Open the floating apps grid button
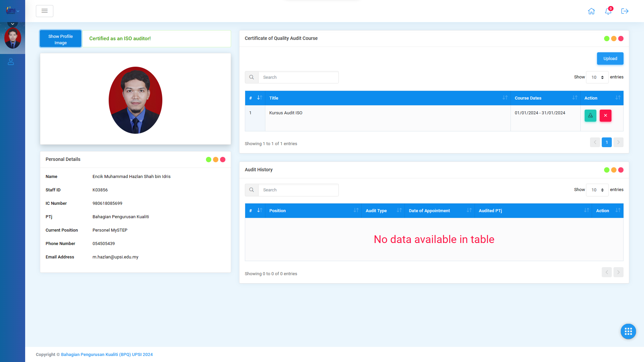This screenshot has width=644, height=362. coord(628,331)
